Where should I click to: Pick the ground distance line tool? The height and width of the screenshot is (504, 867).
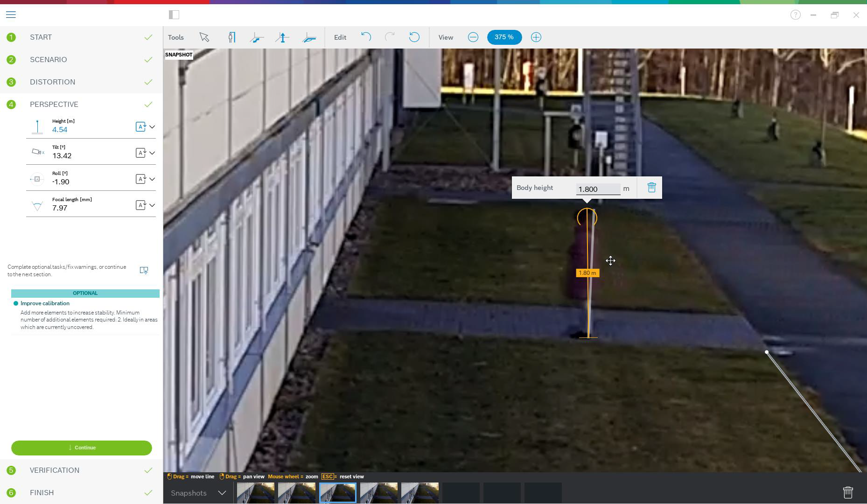pyautogui.click(x=257, y=37)
